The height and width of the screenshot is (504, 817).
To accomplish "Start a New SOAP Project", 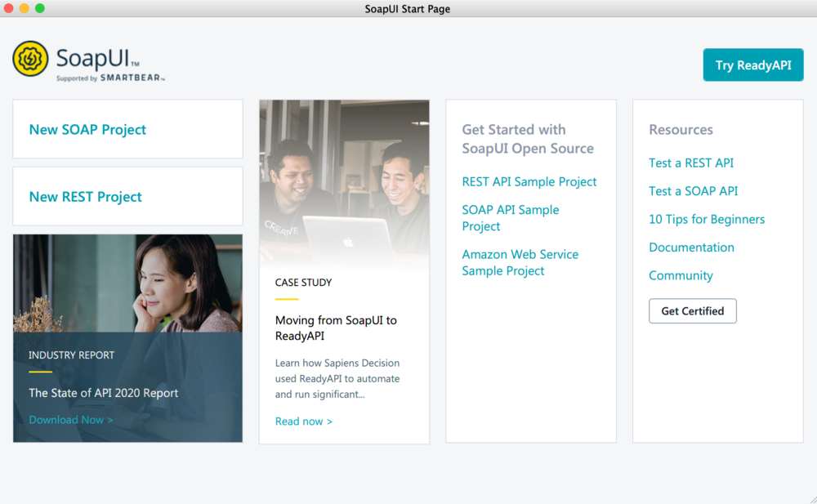I will pyautogui.click(x=87, y=129).
